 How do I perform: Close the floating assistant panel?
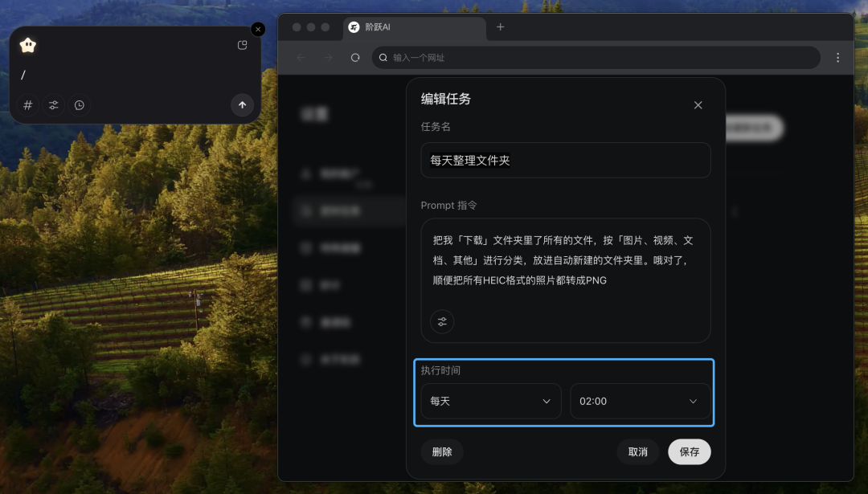(258, 30)
